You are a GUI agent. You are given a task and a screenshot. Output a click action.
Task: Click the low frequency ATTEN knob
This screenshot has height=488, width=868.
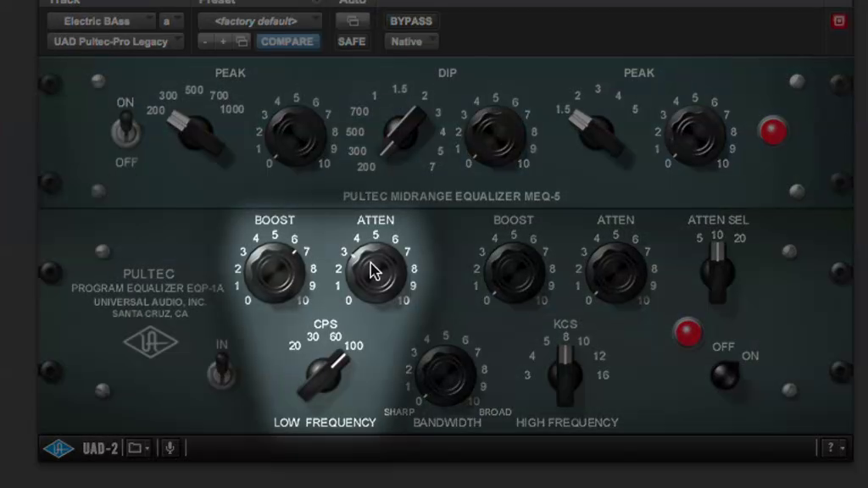pos(376,273)
